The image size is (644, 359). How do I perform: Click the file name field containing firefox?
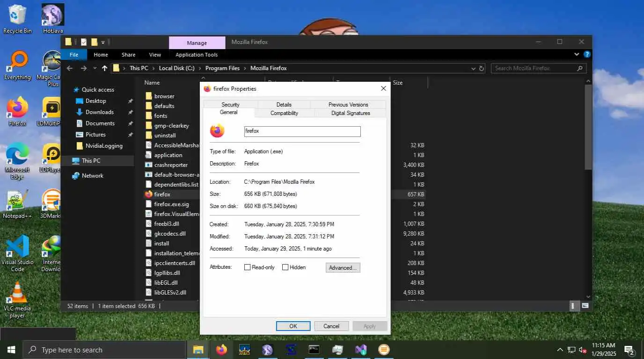coord(302,131)
